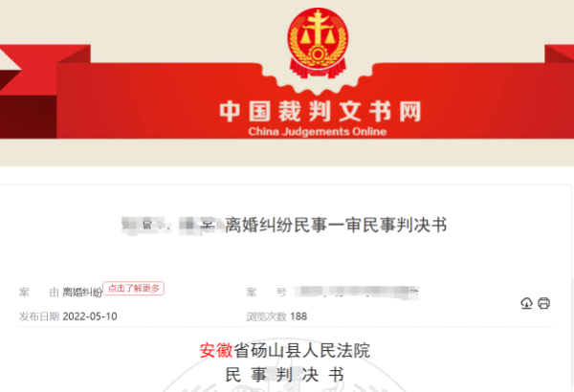Click the blurred case number value
This screenshot has height=392, width=574.
tap(357, 292)
